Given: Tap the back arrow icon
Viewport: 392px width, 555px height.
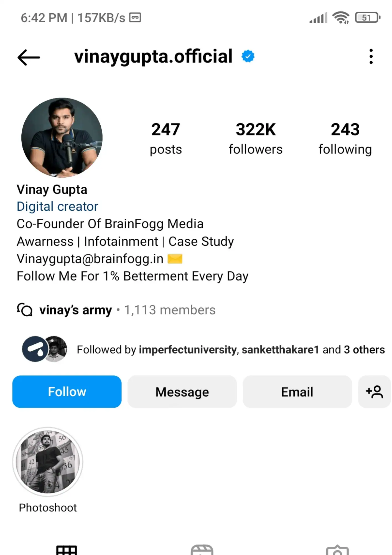Looking at the screenshot, I should click(29, 57).
